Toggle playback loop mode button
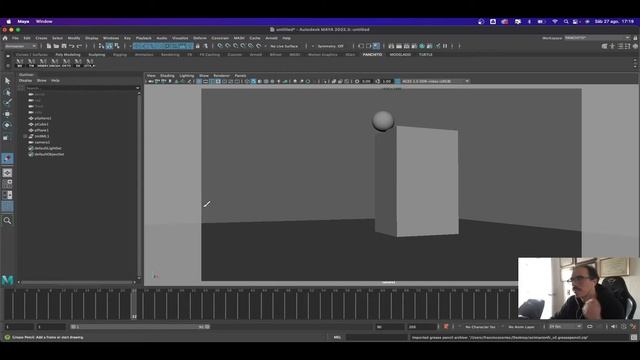This screenshot has width=640, height=360. tap(590, 327)
